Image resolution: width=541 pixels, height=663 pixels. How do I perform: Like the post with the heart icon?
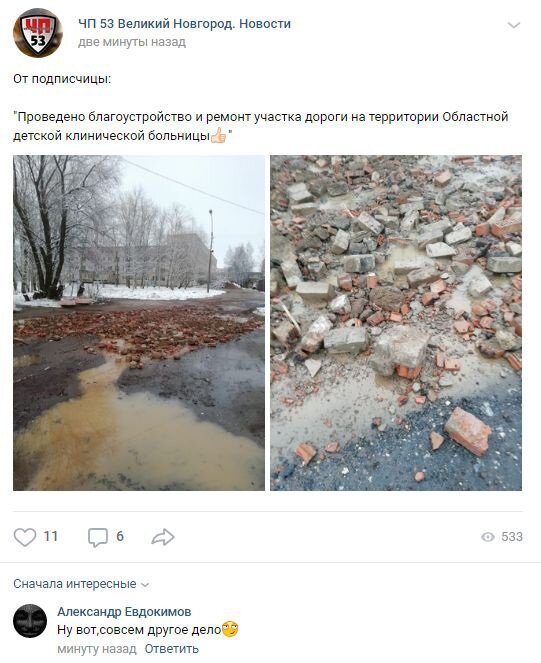[25, 537]
